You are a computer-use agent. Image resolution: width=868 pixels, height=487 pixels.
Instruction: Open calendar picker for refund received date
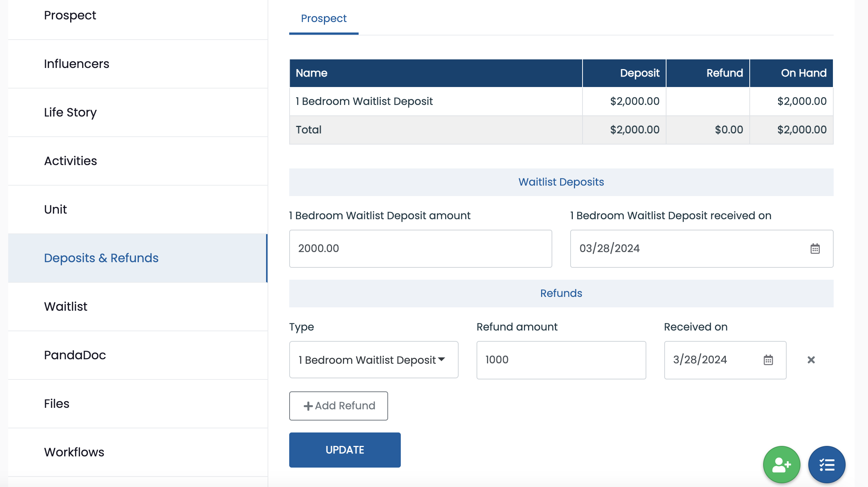click(x=768, y=360)
